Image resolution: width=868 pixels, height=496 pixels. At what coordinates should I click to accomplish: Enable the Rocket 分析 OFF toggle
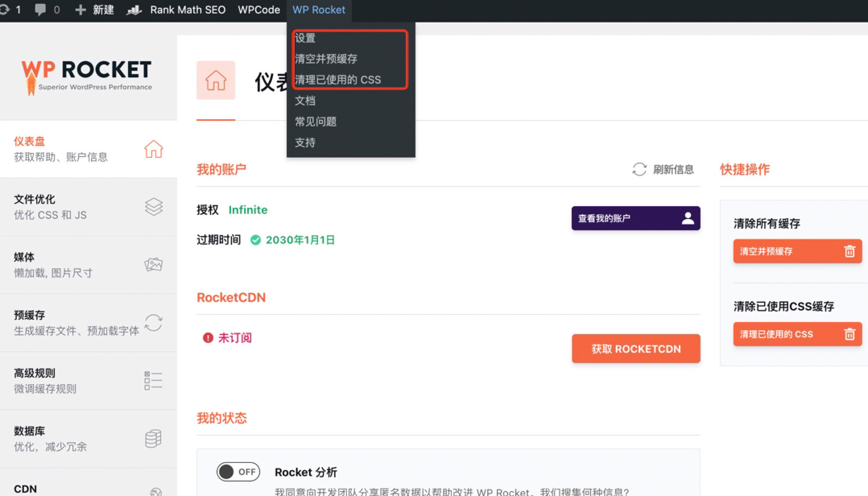(x=238, y=472)
